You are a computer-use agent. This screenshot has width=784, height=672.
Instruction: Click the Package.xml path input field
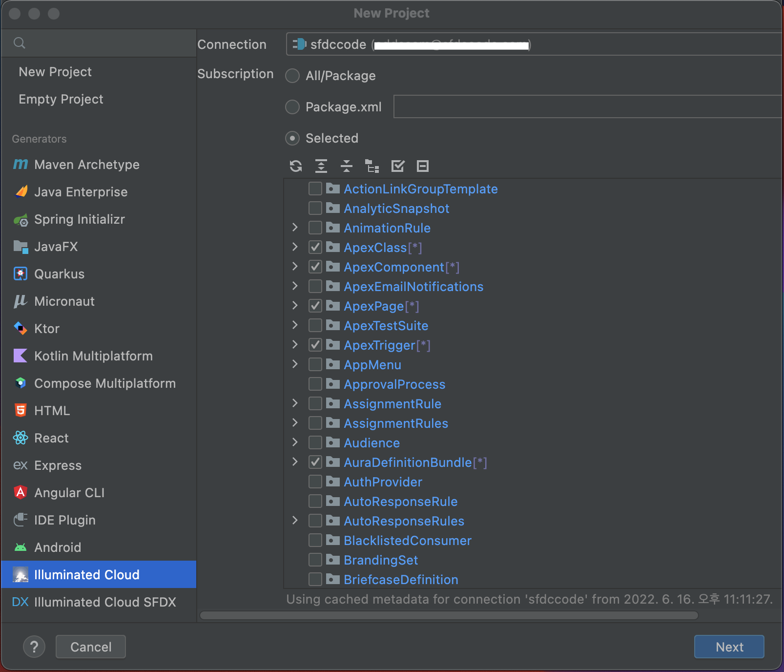(588, 106)
